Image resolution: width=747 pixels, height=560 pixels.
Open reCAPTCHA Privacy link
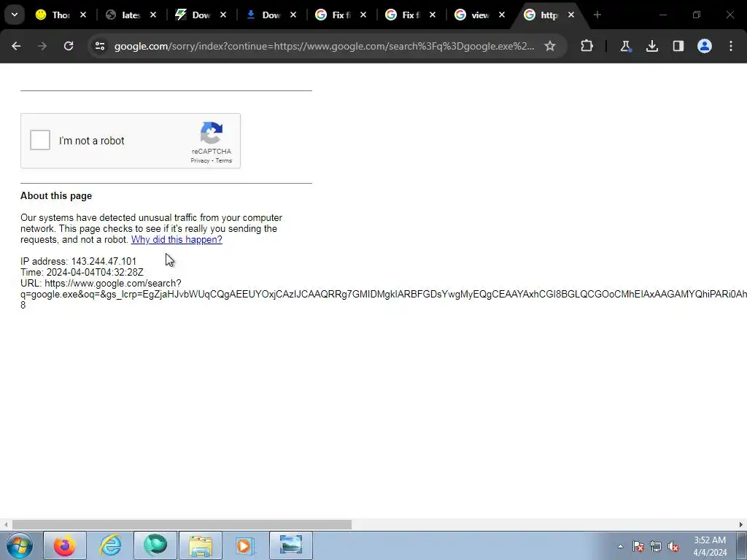tap(200, 160)
